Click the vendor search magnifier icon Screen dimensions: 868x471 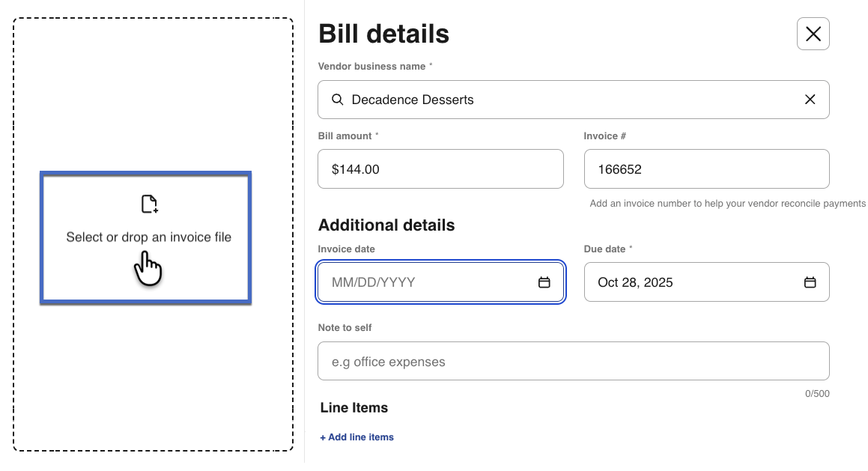pos(338,100)
